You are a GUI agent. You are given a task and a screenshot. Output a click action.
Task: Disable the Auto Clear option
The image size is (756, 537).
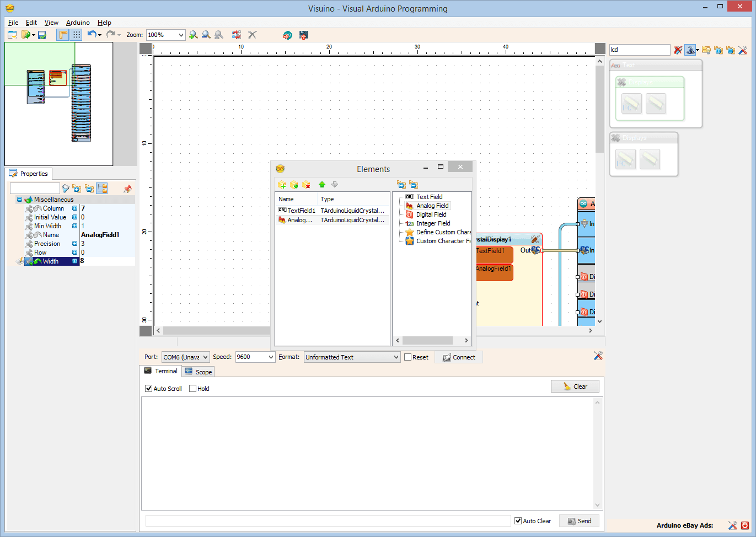(x=517, y=520)
